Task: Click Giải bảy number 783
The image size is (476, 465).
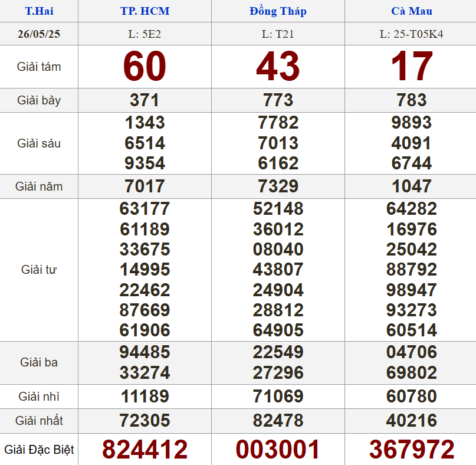Action: click(x=412, y=100)
